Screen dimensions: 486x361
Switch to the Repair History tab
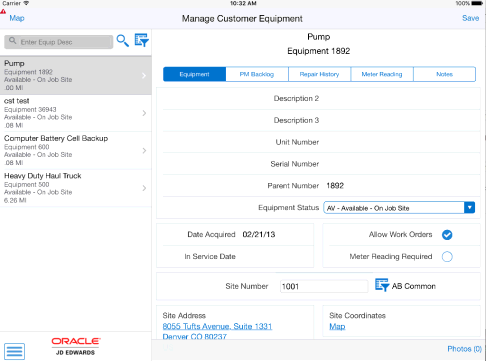coord(319,74)
